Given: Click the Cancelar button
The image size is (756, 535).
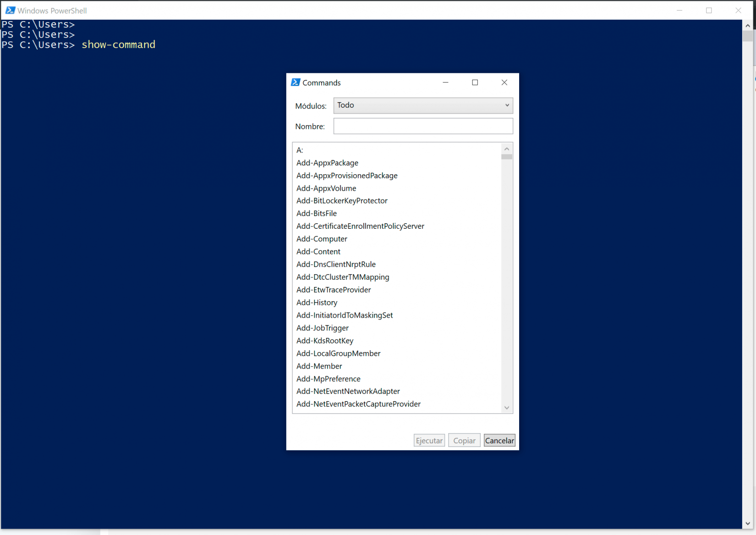Looking at the screenshot, I should [x=499, y=441].
